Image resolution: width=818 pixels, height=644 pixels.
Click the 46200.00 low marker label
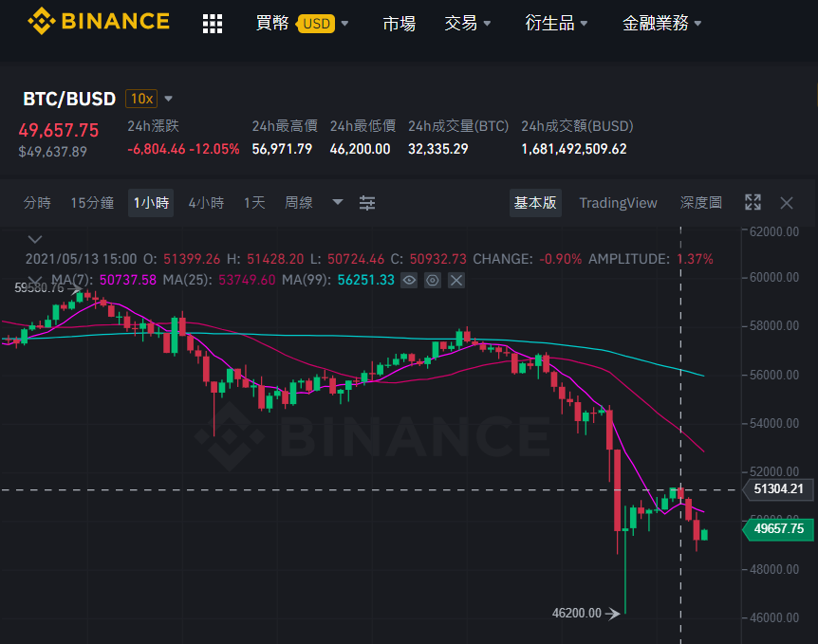tap(576, 614)
